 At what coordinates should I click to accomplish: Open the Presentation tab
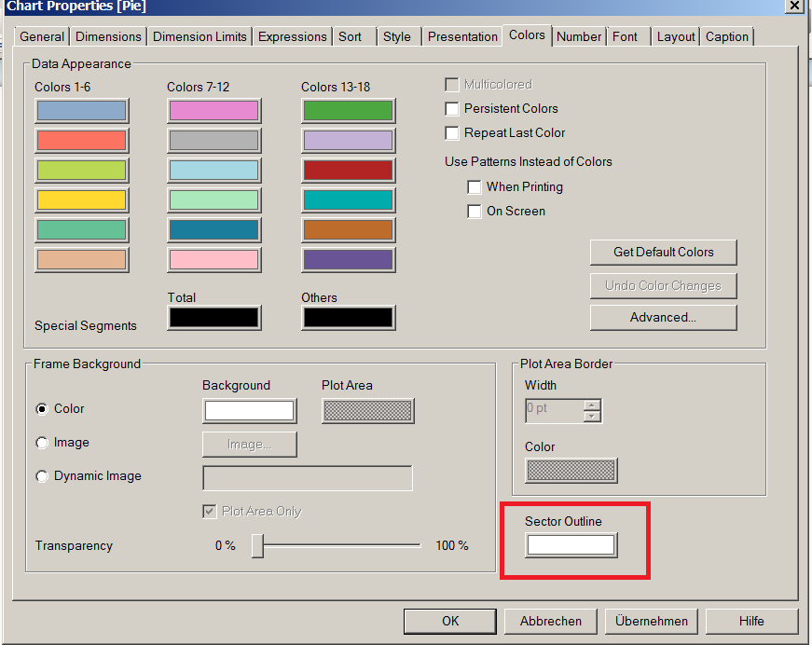coord(462,36)
